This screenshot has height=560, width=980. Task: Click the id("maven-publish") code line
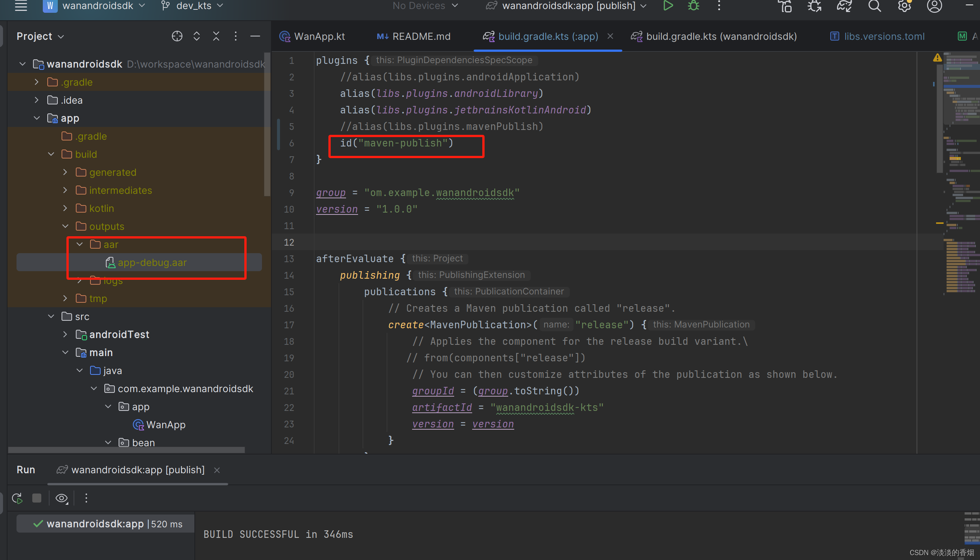397,143
